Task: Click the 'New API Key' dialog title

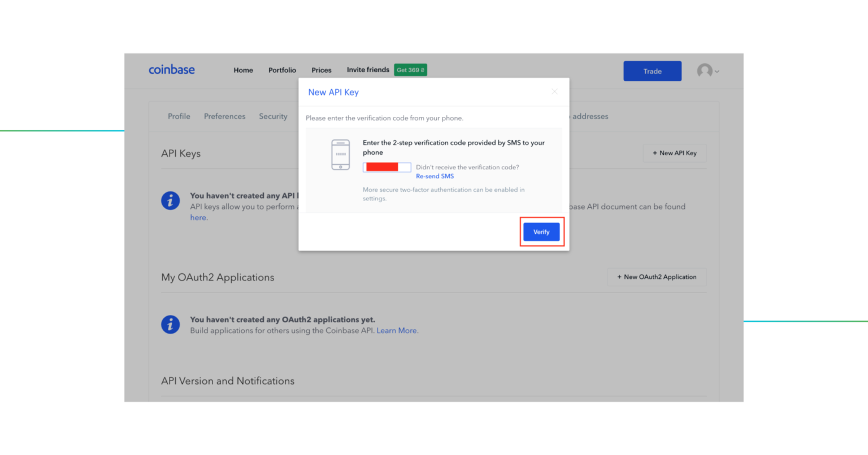Action: pyautogui.click(x=333, y=92)
